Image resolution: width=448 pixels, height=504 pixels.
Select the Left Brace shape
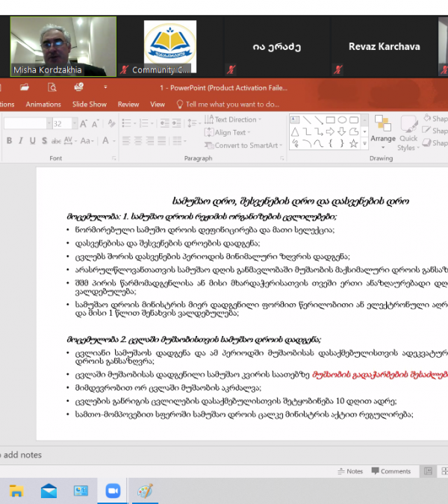pyautogui.click(x=330, y=143)
